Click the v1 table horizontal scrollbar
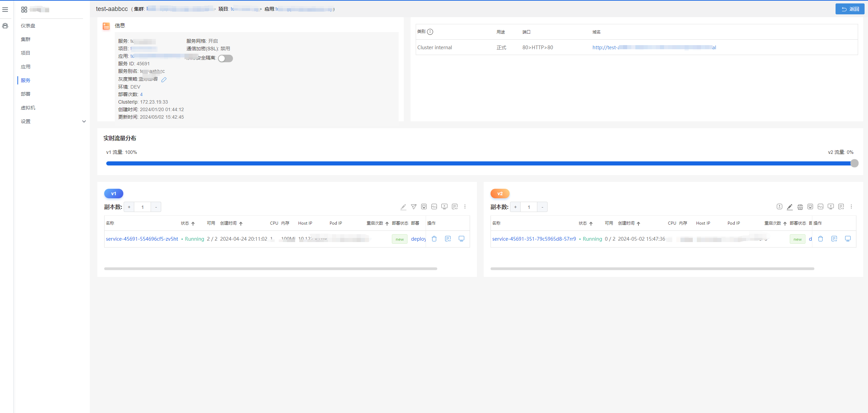Screen dimensions: 868x413 click(271, 269)
